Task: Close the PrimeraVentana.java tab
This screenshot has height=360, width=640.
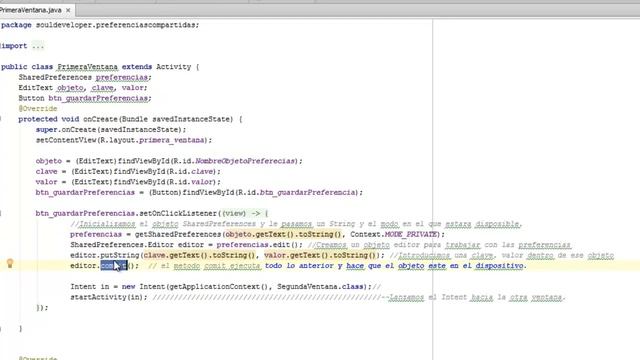Action: [68, 10]
